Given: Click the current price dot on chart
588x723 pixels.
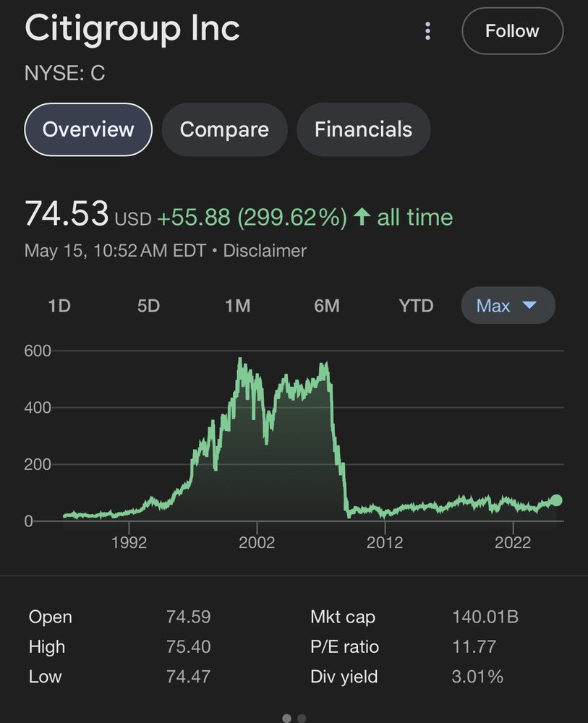Looking at the screenshot, I should (x=555, y=500).
